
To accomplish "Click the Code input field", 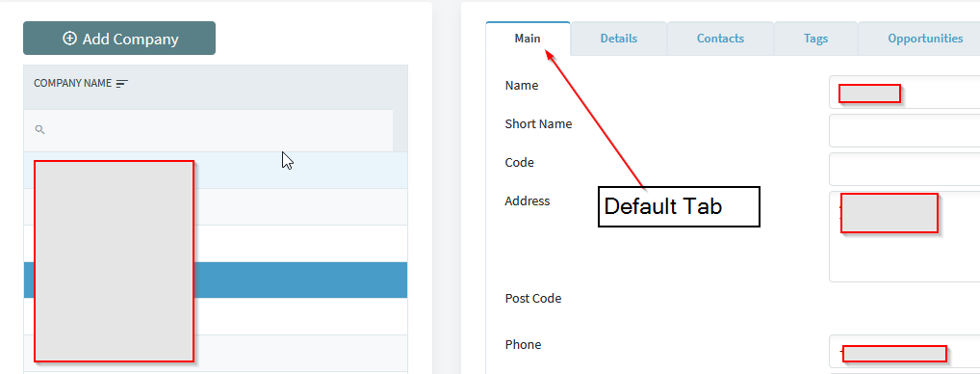I will (x=904, y=170).
